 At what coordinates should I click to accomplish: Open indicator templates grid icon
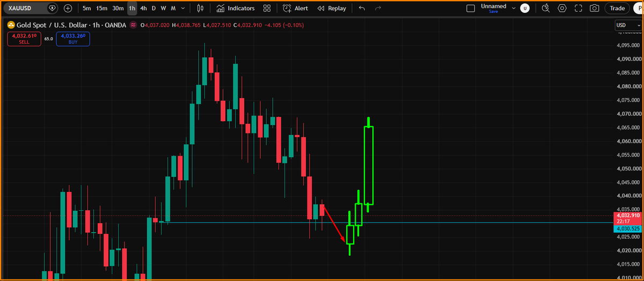click(267, 9)
